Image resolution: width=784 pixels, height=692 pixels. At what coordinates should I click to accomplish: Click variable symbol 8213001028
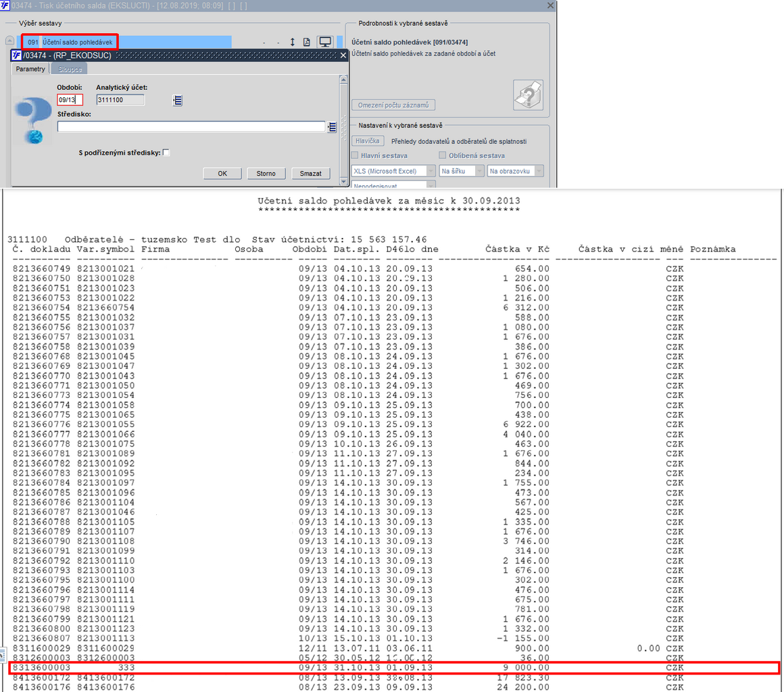[105, 278]
